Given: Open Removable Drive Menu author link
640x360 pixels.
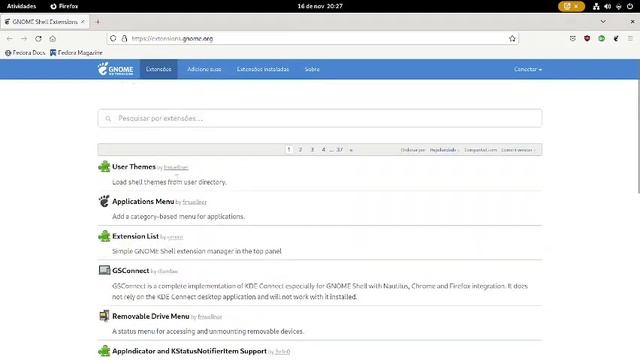Looking at the screenshot, I should pyautogui.click(x=210, y=317).
